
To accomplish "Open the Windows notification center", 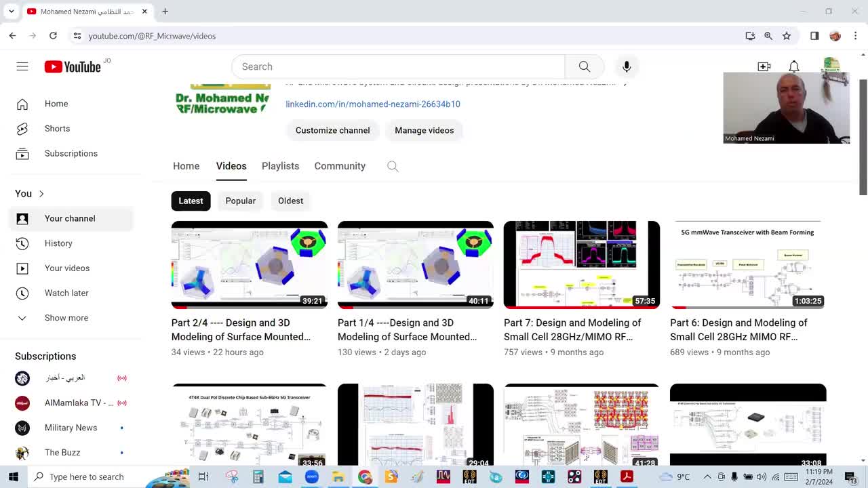I will (x=850, y=476).
